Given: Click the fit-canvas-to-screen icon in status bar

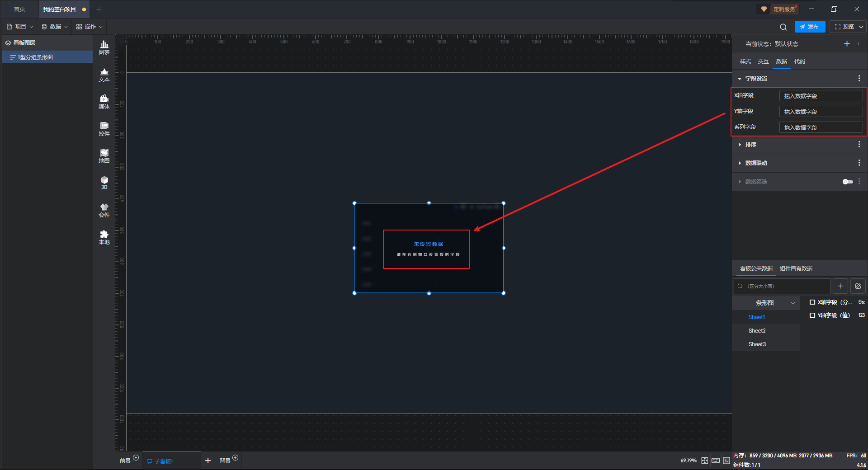Looking at the screenshot, I should pos(704,461).
